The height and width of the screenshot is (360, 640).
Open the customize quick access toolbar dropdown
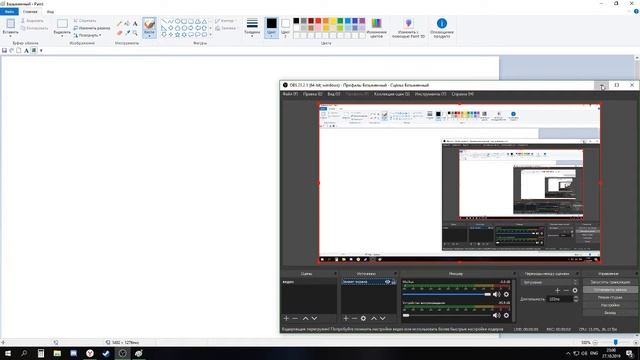point(41,51)
